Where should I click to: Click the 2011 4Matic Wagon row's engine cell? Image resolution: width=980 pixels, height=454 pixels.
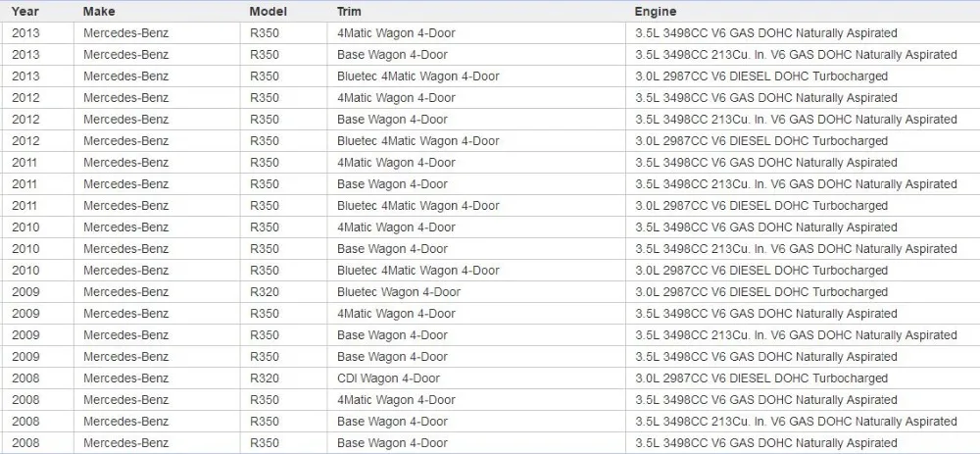803,163
